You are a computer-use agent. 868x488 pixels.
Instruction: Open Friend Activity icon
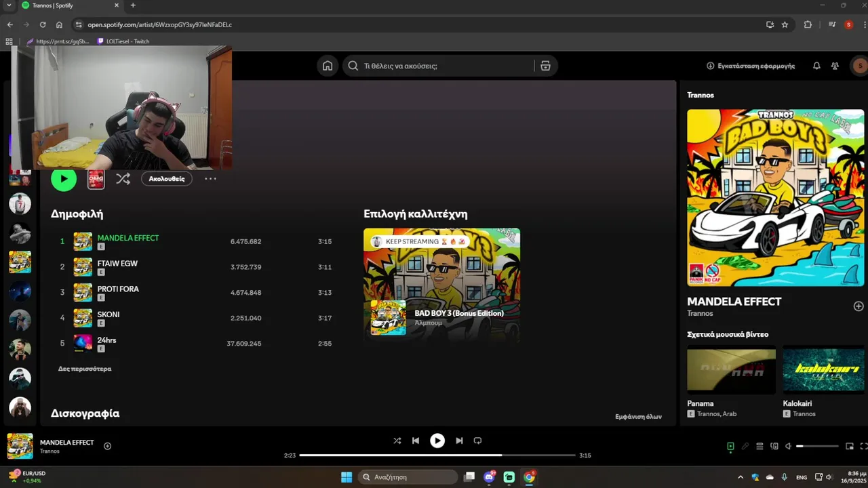[x=835, y=66]
